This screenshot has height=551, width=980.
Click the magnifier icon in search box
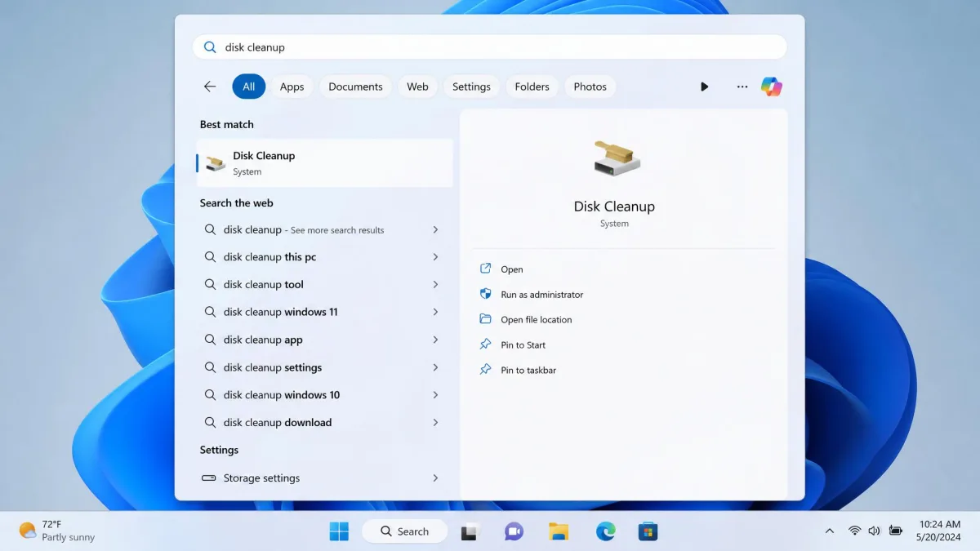pyautogui.click(x=210, y=47)
